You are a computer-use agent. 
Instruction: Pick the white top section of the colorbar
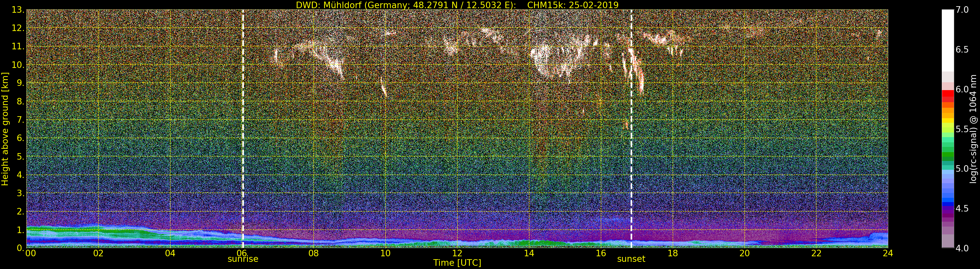coord(948,41)
